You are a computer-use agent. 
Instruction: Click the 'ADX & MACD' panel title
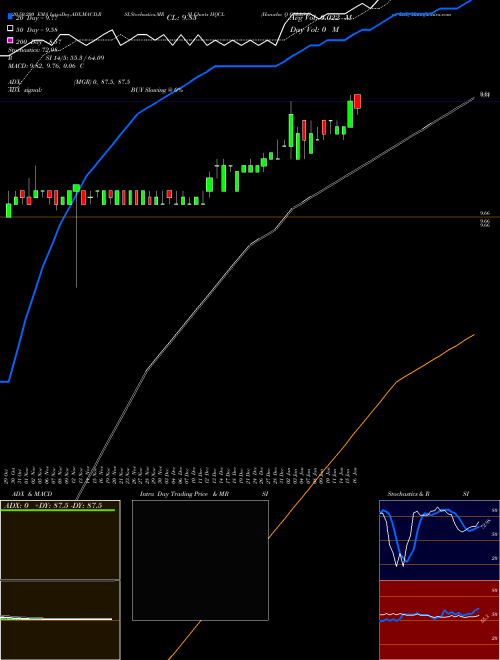pyautogui.click(x=32, y=494)
